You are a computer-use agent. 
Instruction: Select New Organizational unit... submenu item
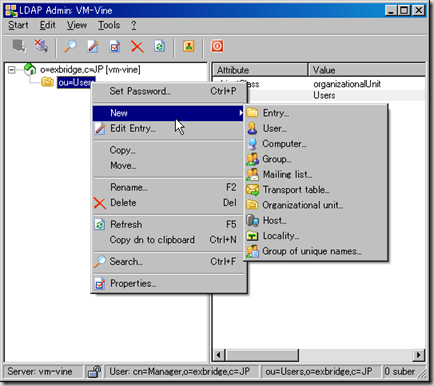point(316,205)
